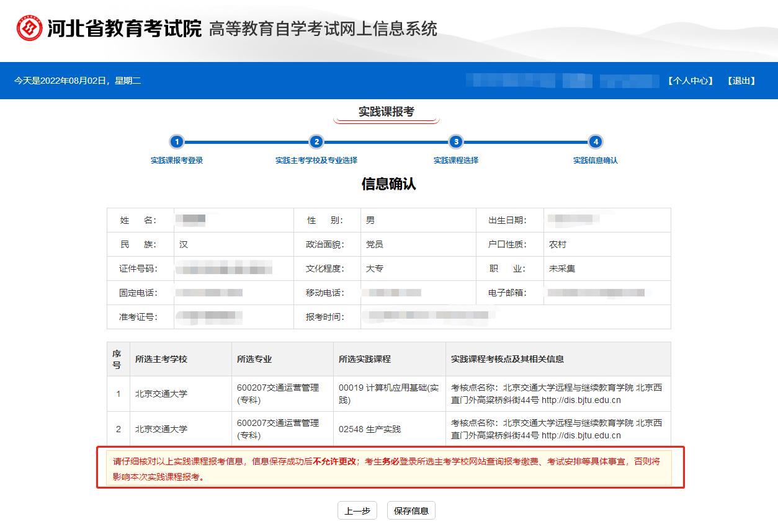This screenshot has height=532, width=778.
Task: Click the 文化程度 value 大专
Action: click(375, 268)
